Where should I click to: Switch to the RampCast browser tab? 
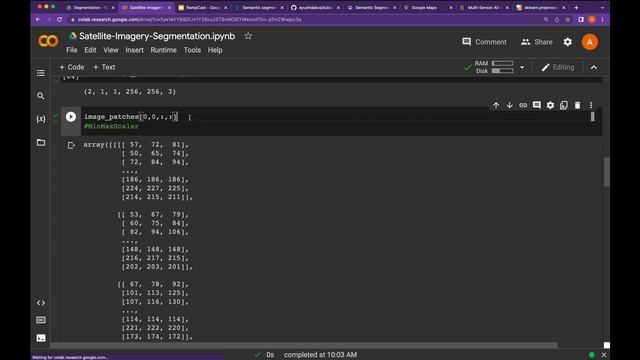coord(202,7)
